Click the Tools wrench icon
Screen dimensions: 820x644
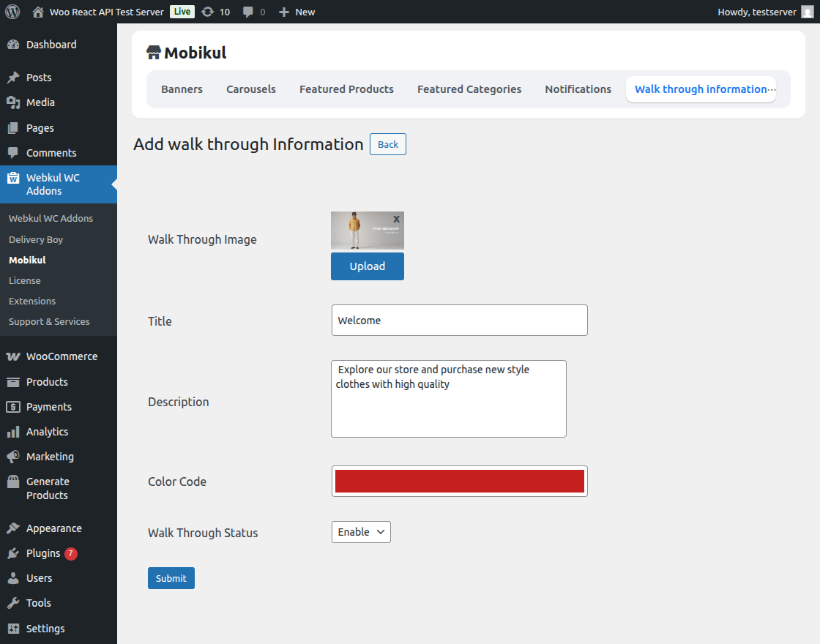14,603
